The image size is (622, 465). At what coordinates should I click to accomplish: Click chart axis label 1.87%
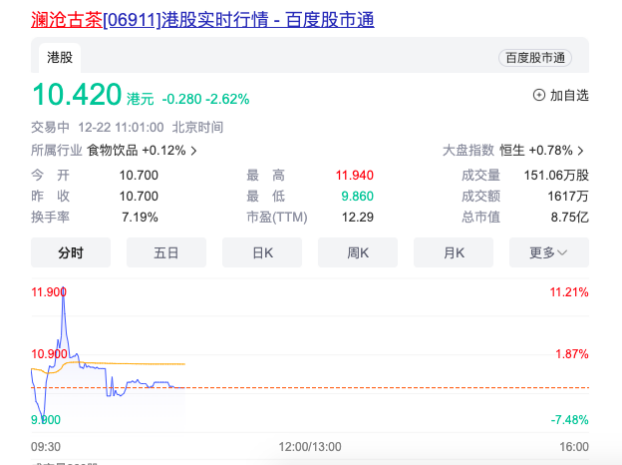coord(572,354)
